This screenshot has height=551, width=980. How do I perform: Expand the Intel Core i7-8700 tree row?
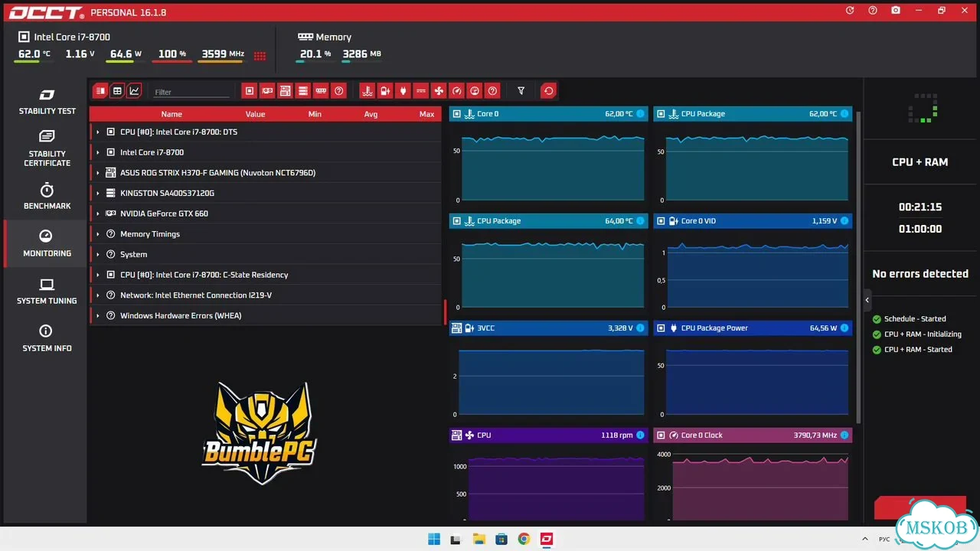click(98, 152)
